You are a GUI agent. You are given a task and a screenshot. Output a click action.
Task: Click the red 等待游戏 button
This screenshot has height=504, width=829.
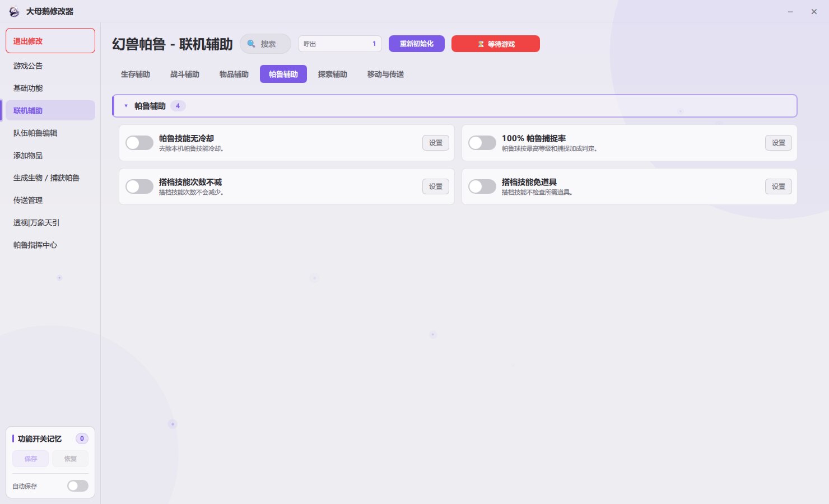coord(496,44)
